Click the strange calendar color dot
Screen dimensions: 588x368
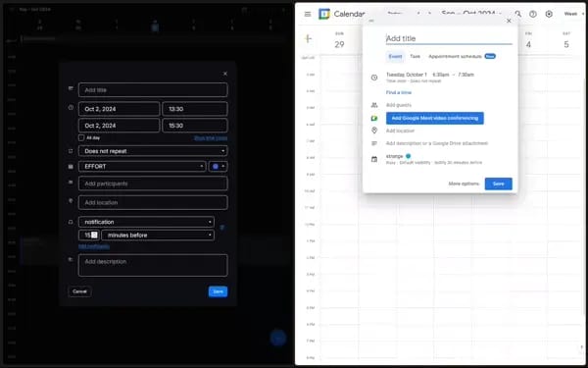[x=408, y=156]
